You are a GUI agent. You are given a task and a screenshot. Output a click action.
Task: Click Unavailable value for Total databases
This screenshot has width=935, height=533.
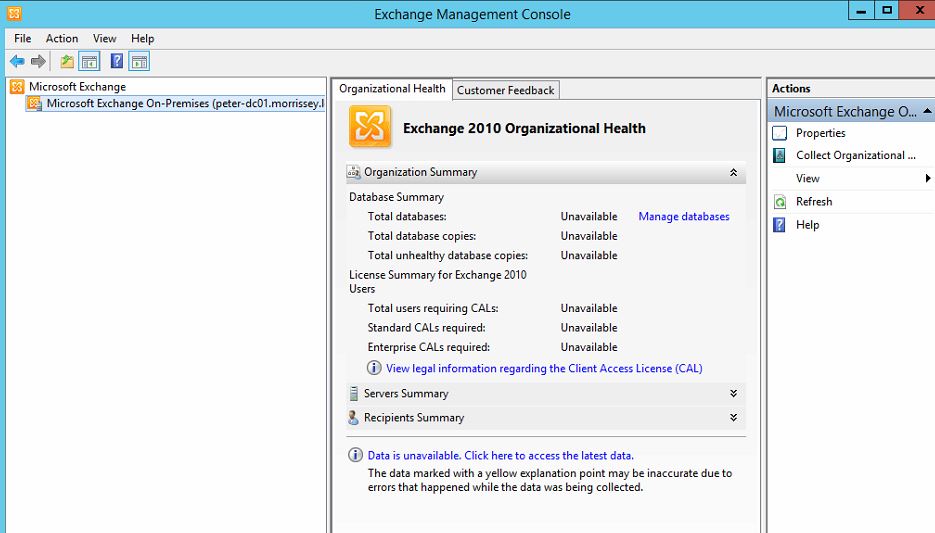(589, 216)
